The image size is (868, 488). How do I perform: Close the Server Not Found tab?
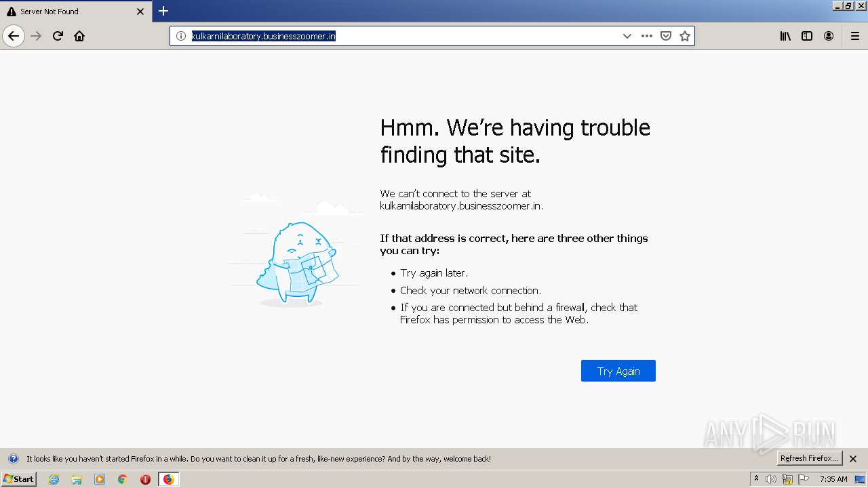tap(140, 12)
